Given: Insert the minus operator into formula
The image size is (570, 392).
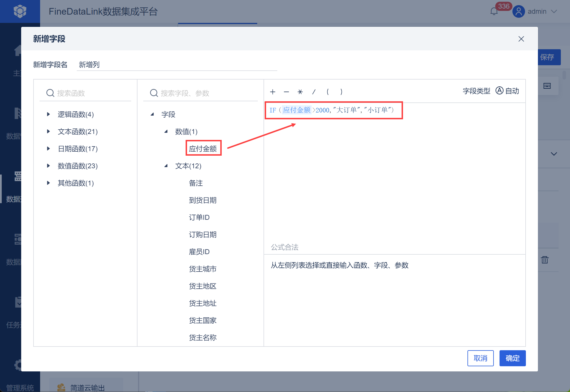Looking at the screenshot, I should coord(286,92).
